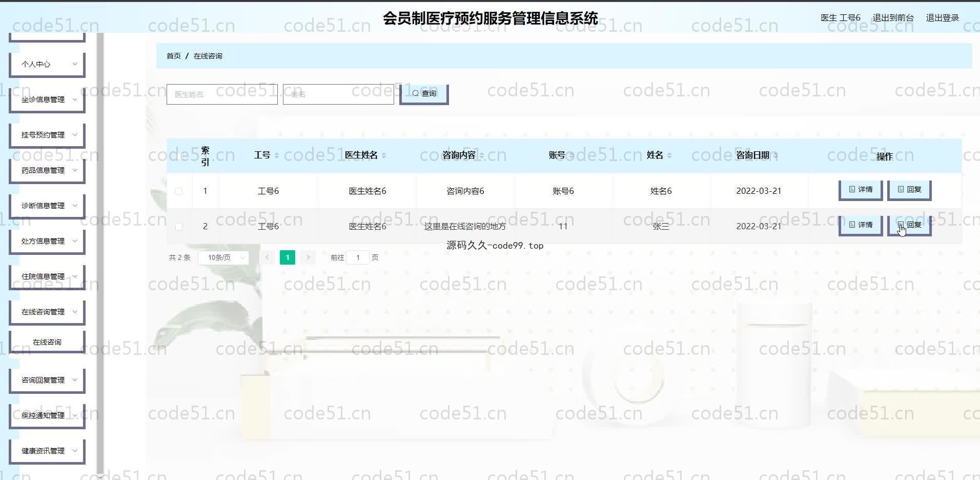This screenshot has height=480, width=980.
Task: Focus the 医生姓名 search field
Action: (222, 94)
